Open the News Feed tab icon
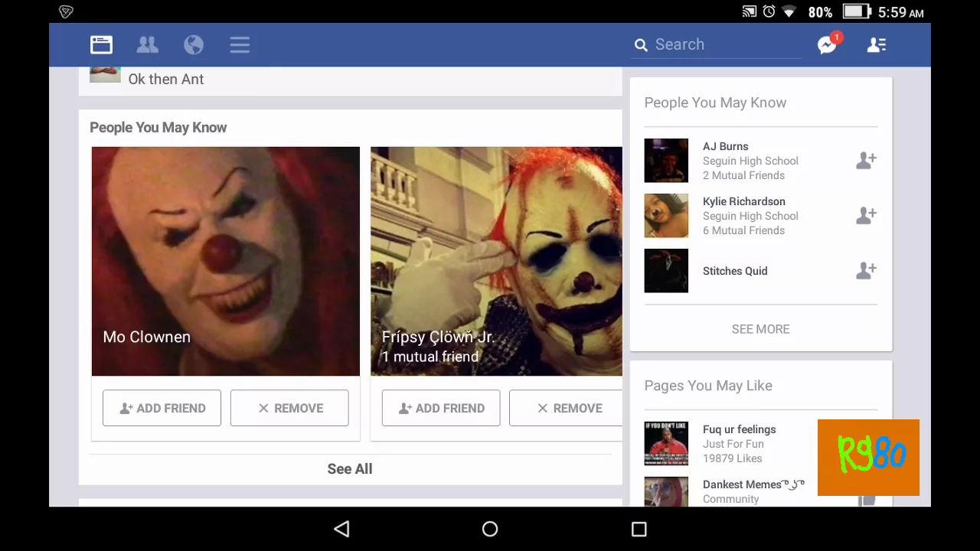This screenshot has height=551, width=980. tap(101, 45)
